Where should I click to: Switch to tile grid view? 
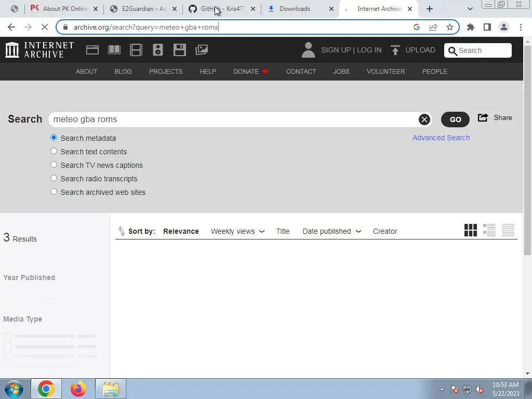(471, 230)
